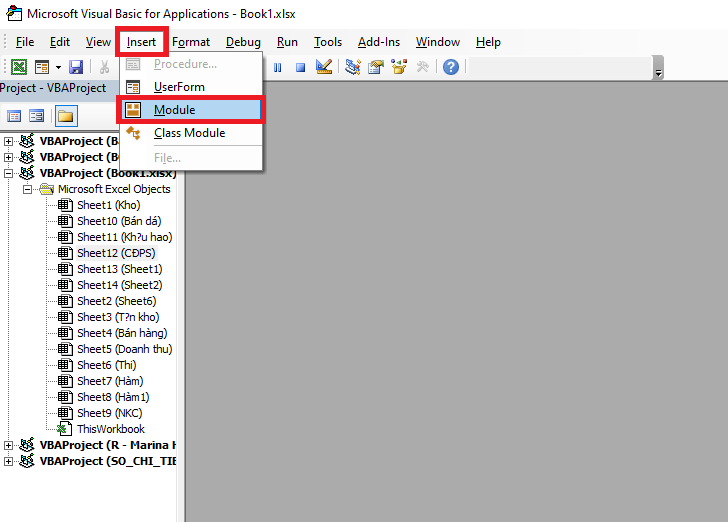Open the Window menu

point(438,42)
